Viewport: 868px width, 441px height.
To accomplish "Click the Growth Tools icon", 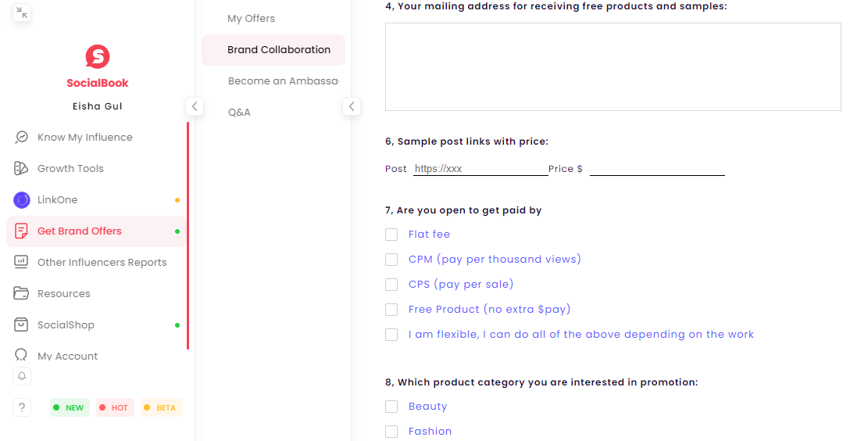I will tap(22, 169).
